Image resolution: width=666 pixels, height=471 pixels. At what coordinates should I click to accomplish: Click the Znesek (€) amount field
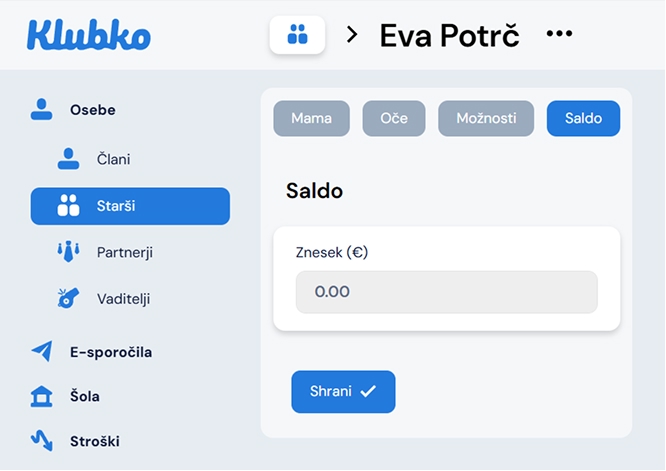coord(446,292)
